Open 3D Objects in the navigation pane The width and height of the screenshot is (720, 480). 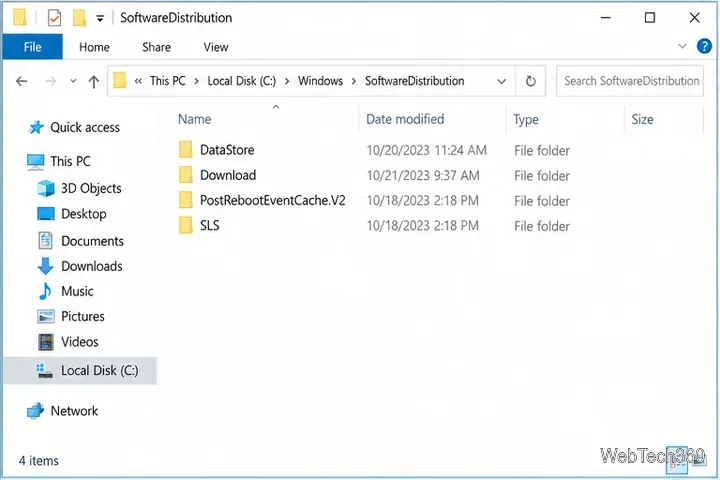click(91, 188)
